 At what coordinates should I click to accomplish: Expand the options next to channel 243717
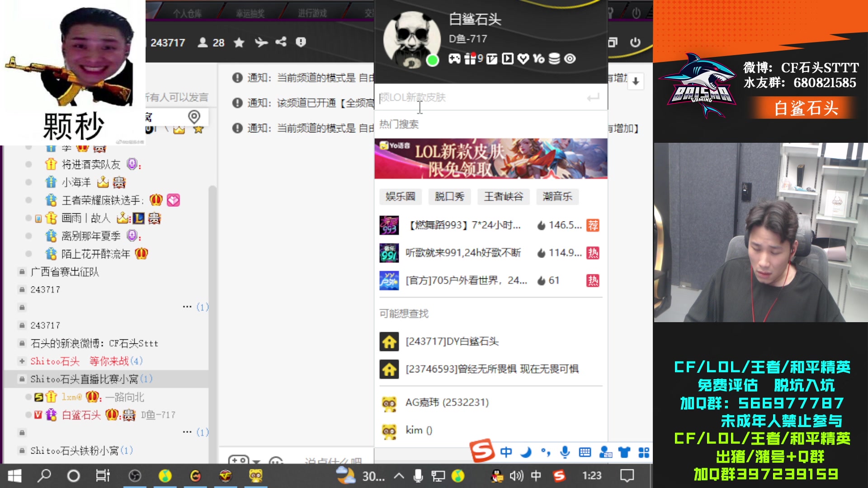click(188, 307)
